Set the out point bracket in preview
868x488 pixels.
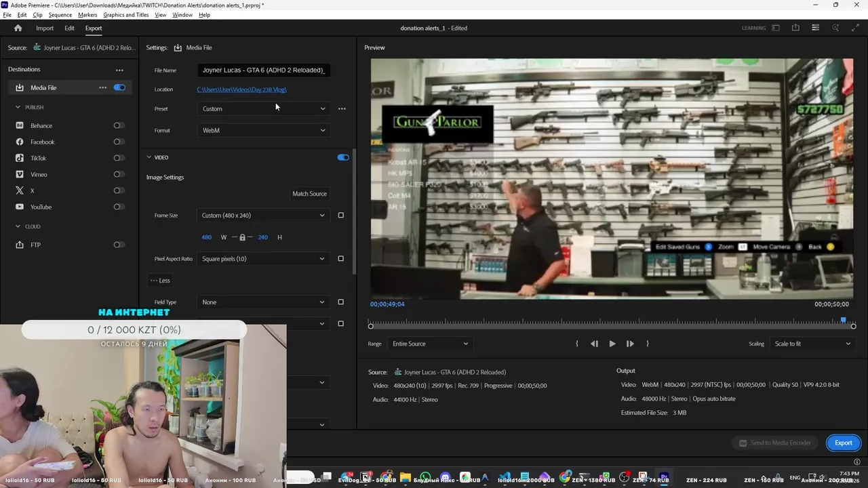click(x=648, y=344)
